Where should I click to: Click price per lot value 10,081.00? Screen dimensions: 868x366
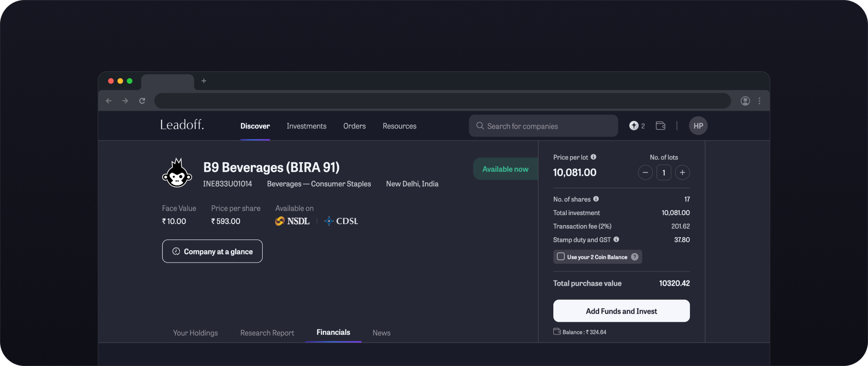click(x=575, y=173)
